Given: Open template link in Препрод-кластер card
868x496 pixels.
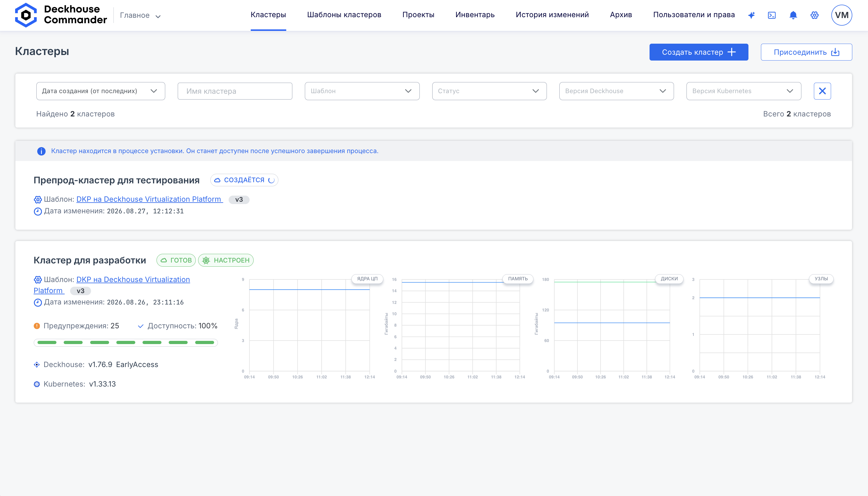Looking at the screenshot, I should tap(150, 199).
